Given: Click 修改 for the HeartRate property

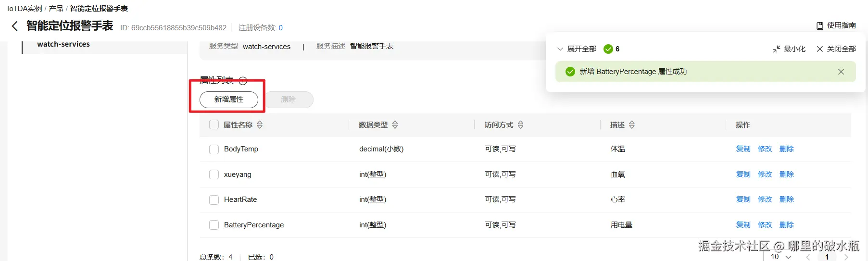Looking at the screenshot, I should coord(765,199).
